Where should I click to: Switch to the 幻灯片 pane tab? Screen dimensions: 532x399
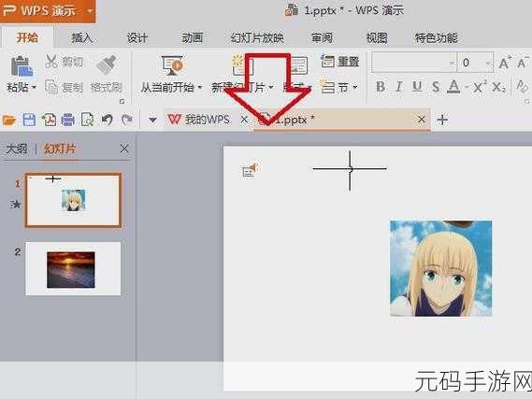coord(60,149)
